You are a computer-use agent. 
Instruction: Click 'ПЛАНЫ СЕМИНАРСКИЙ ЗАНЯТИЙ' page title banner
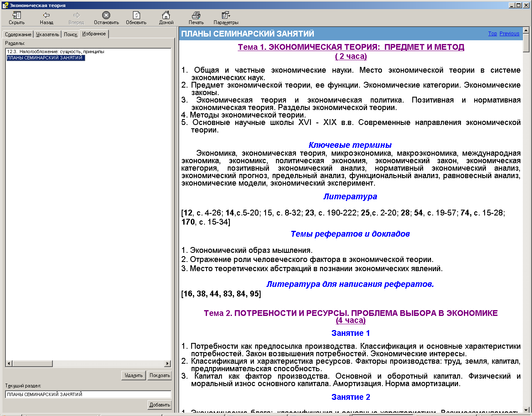click(248, 34)
